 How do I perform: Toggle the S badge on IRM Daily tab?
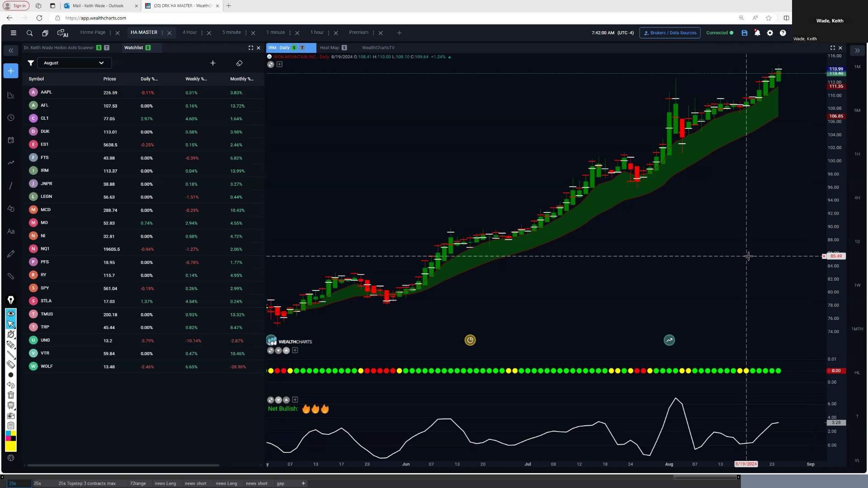(x=294, y=48)
